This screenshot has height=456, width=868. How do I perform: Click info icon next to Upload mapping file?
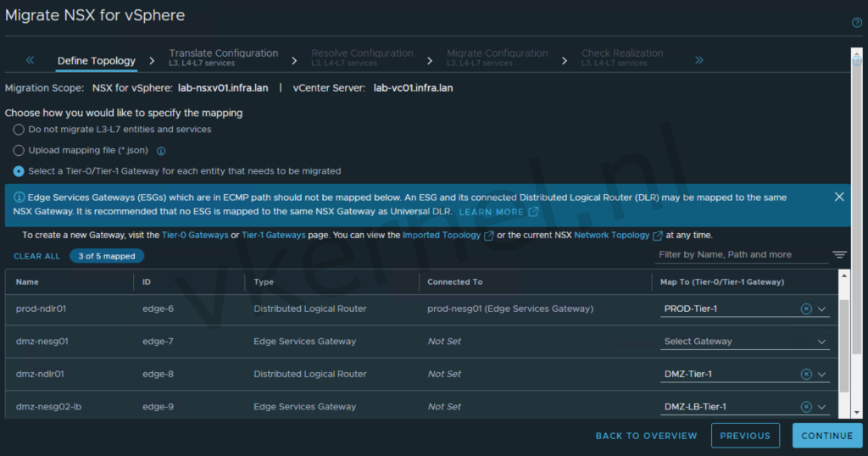pos(161,151)
